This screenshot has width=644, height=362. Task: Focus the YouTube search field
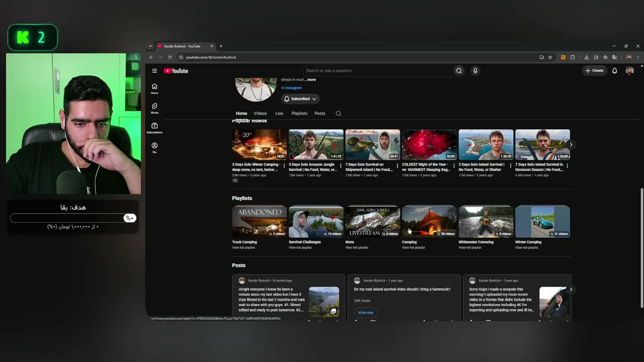point(377,71)
